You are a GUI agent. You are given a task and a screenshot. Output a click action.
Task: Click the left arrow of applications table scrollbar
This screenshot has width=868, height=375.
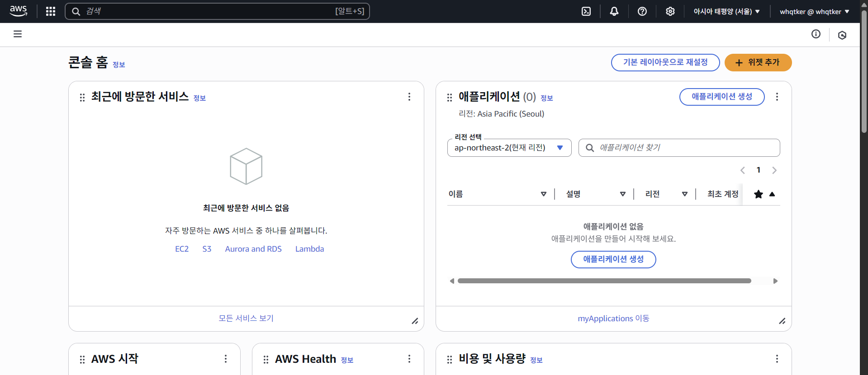coord(452,281)
